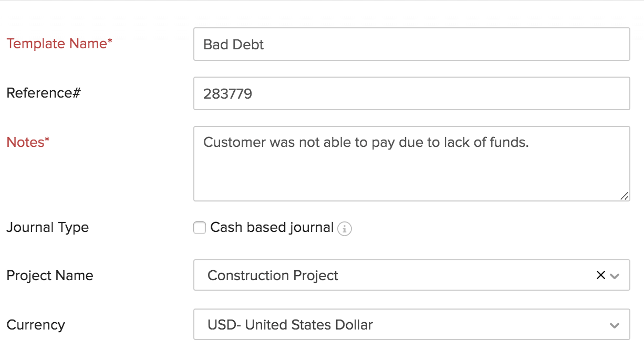Check the box next to Cash based journal
The width and height of the screenshot is (644, 361).
199,228
